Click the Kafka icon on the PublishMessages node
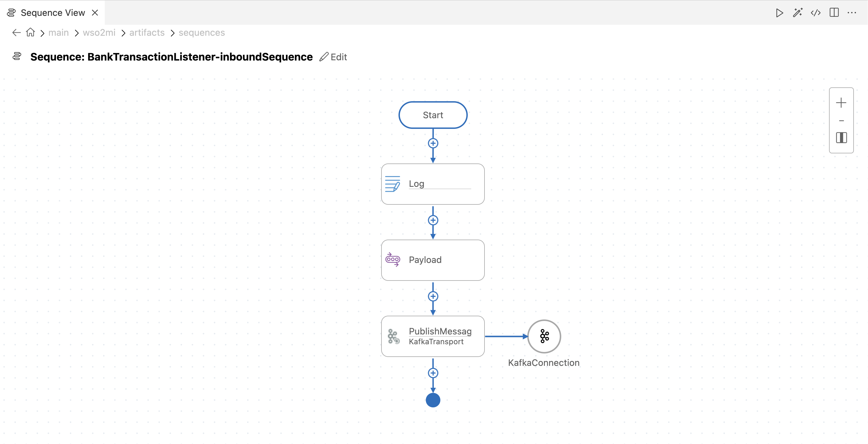Screen dimensions: 868x444 coord(394,336)
